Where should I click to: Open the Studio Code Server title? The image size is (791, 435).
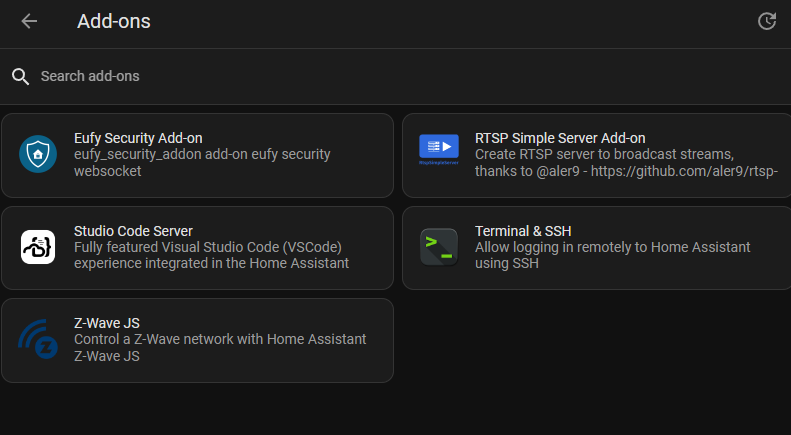click(133, 231)
